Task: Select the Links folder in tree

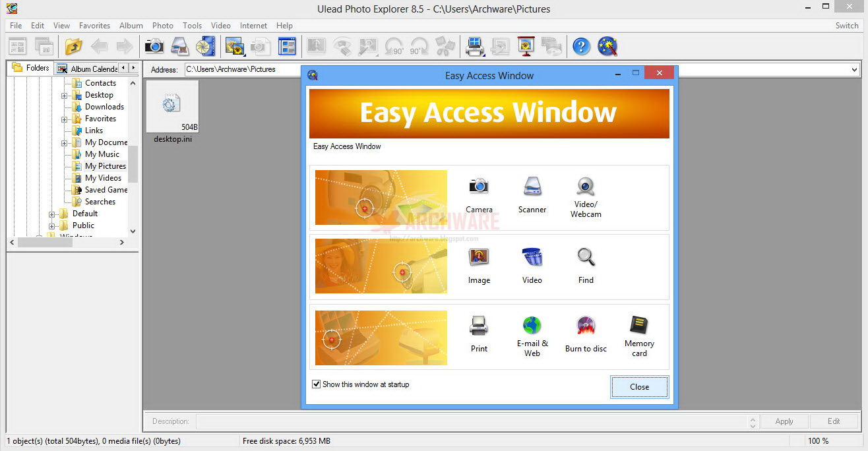Action: pyautogui.click(x=94, y=131)
